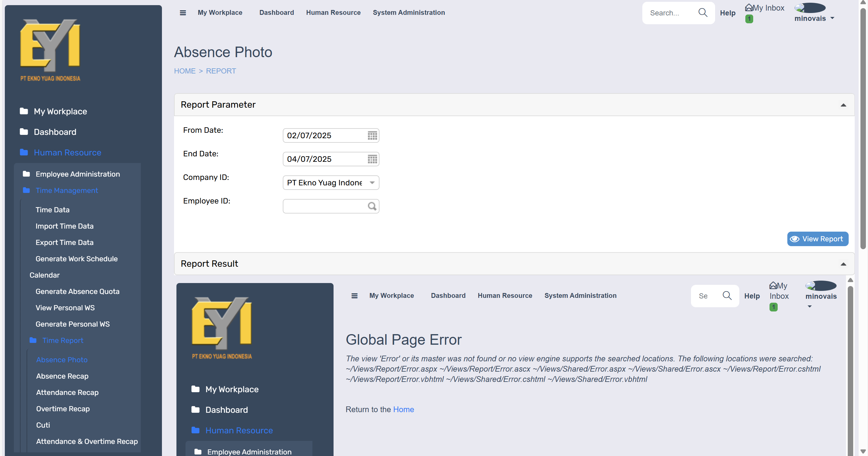Click the Dashboard folder icon in sidebar
The width and height of the screenshot is (868, 456).
click(24, 132)
